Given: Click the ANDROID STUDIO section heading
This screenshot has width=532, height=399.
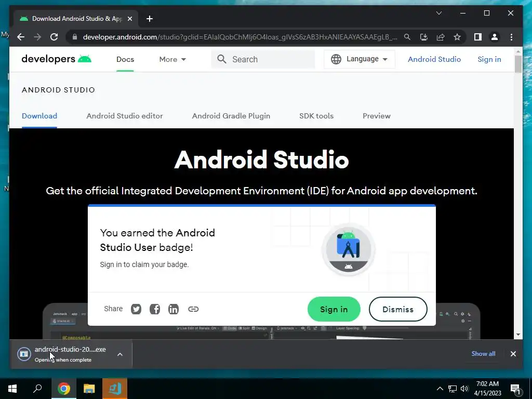Looking at the screenshot, I should (58, 90).
